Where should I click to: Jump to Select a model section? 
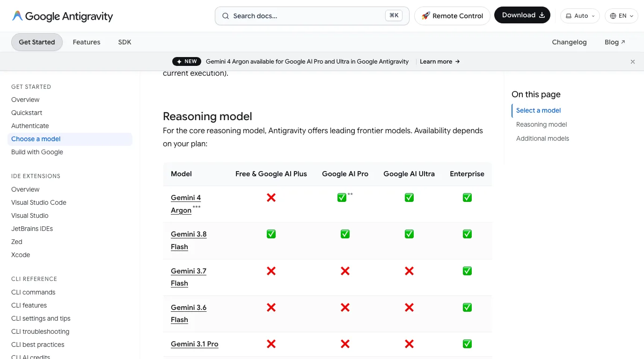[x=538, y=110]
